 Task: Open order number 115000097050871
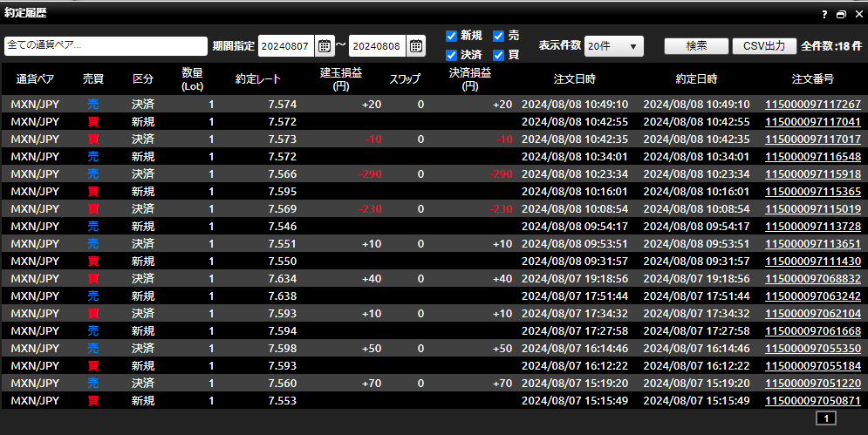813,401
